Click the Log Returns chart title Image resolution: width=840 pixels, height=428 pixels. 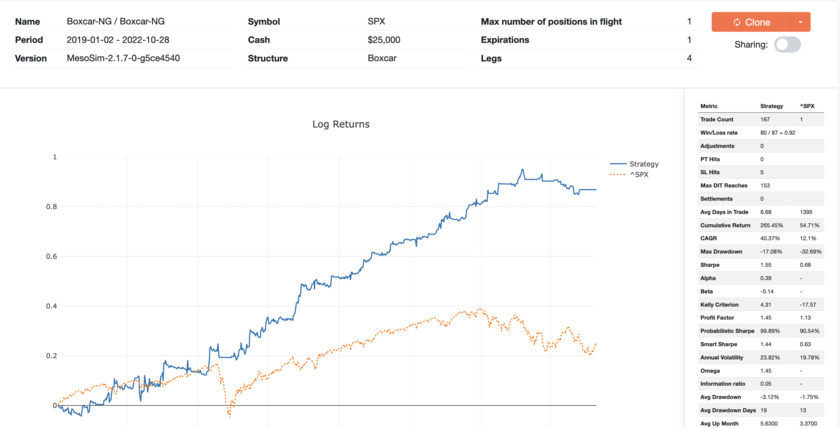[x=341, y=124]
